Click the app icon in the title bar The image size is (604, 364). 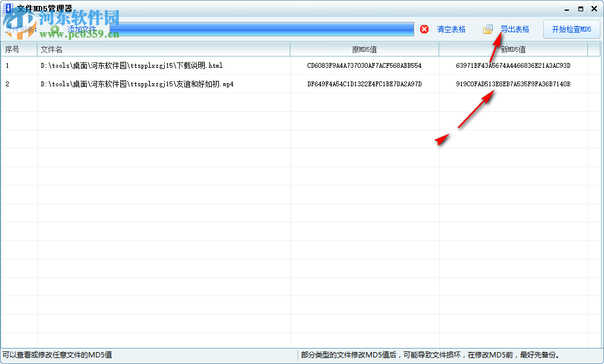[x=8, y=8]
